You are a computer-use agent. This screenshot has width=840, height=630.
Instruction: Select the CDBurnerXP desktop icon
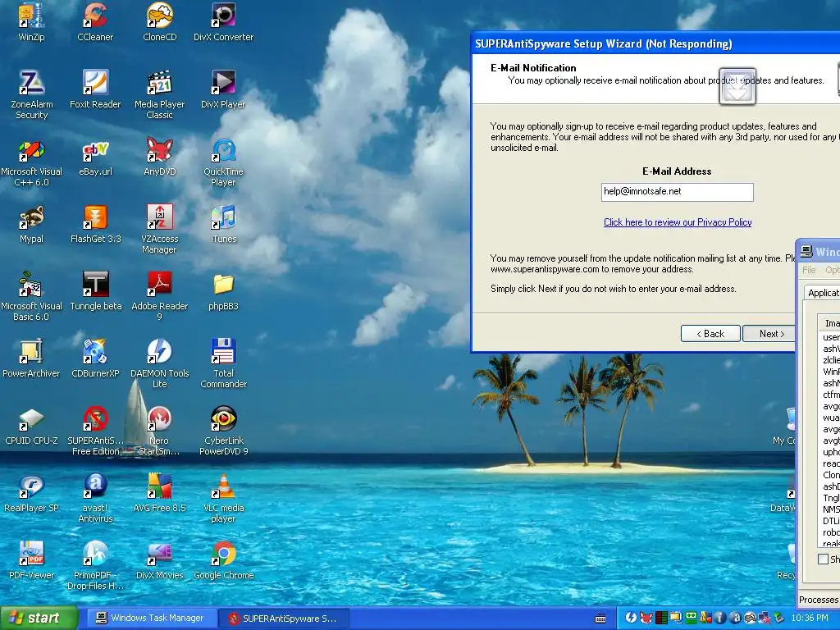(x=95, y=359)
